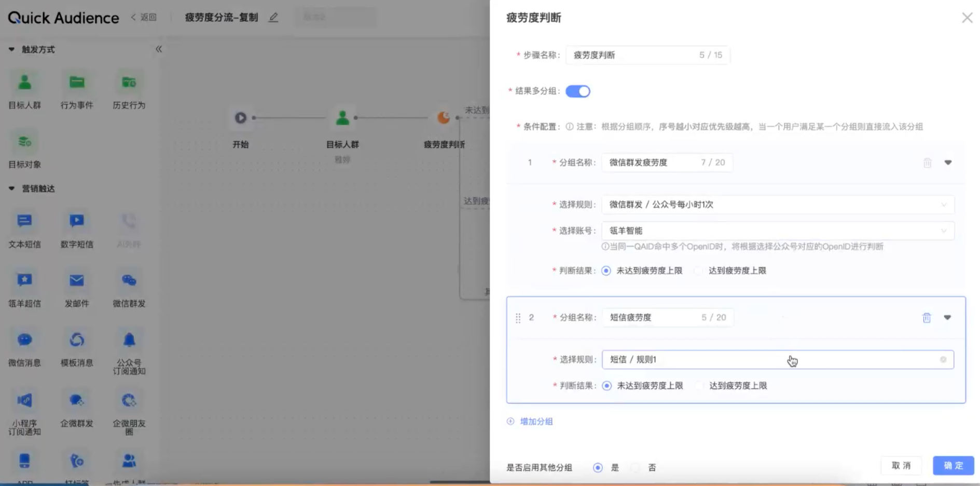
Task: Close the 疲劳度判断 panel
Action: point(967,18)
